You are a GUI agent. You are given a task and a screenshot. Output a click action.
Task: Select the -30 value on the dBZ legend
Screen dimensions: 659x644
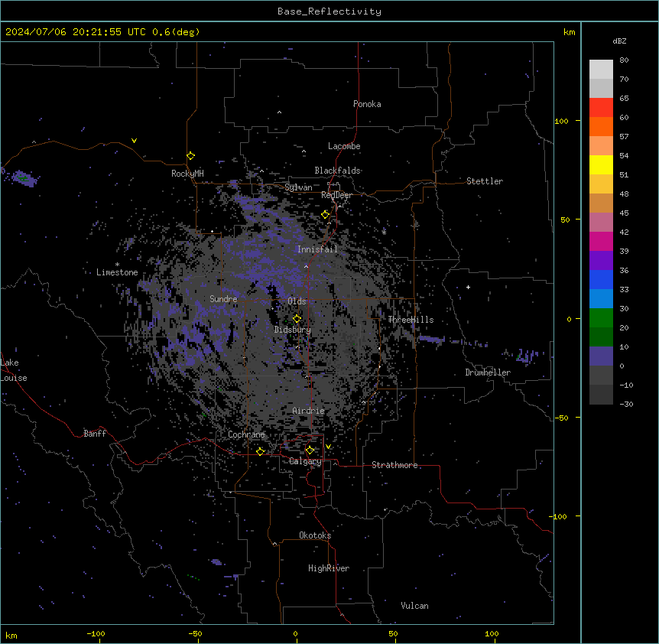click(626, 404)
